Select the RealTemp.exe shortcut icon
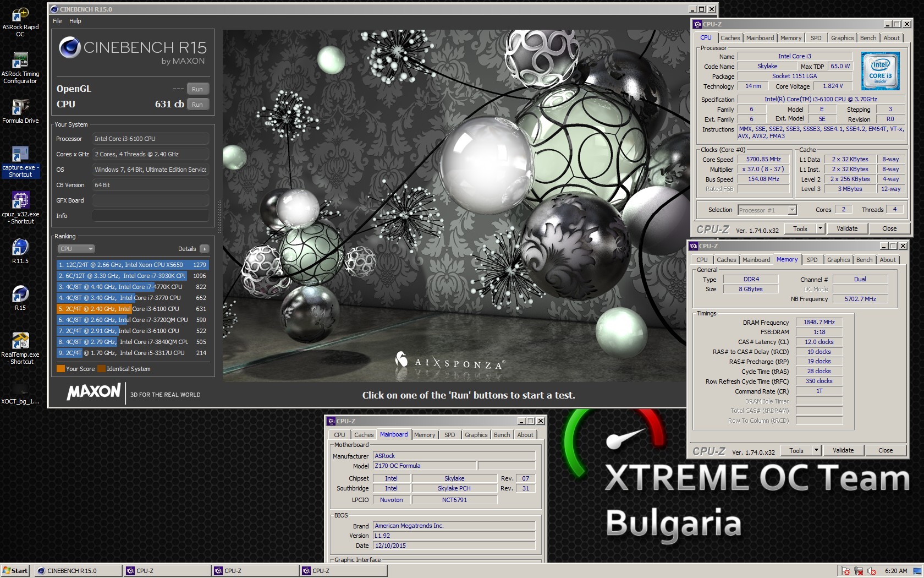The image size is (924, 578). (20, 348)
